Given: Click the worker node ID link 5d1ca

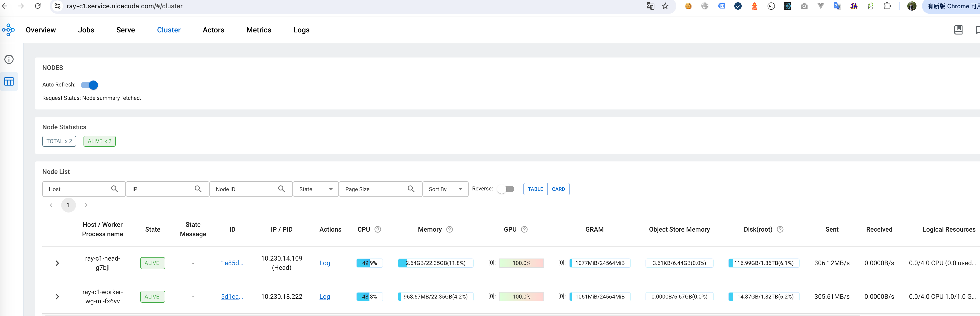Looking at the screenshot, I should pyautogui.click(x=232, y=297).
